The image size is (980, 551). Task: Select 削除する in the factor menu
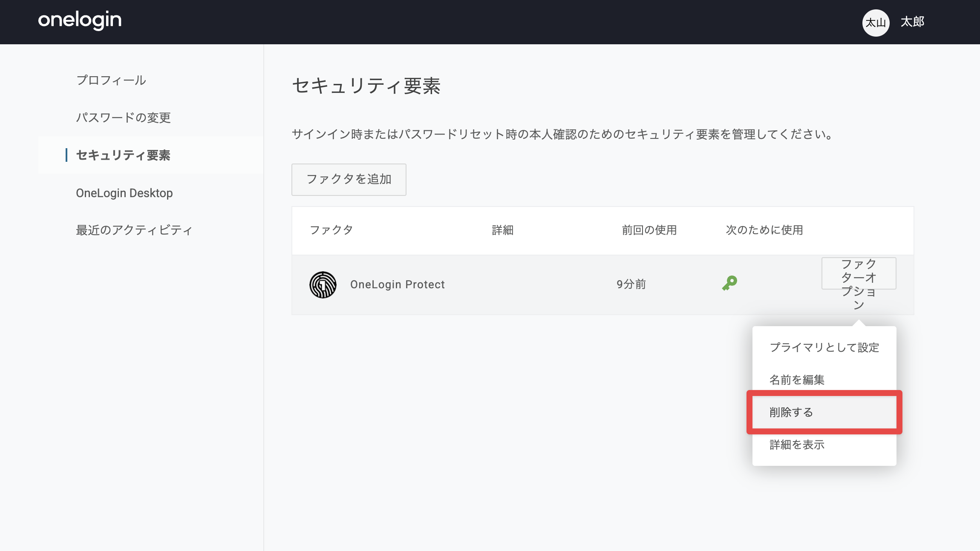(824, 412)
